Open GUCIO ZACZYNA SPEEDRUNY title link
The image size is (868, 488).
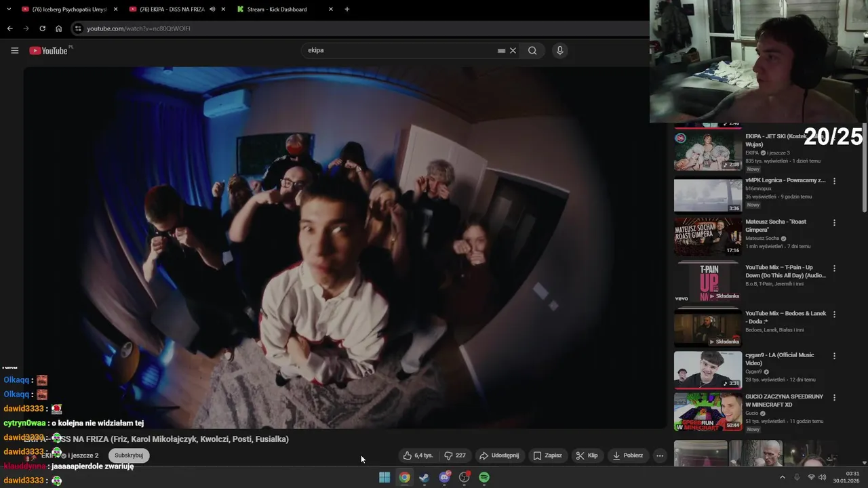[784, 401]
